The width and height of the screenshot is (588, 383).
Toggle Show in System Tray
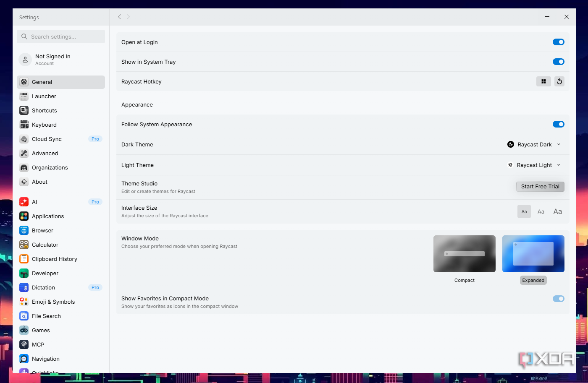tap(559, 62)
